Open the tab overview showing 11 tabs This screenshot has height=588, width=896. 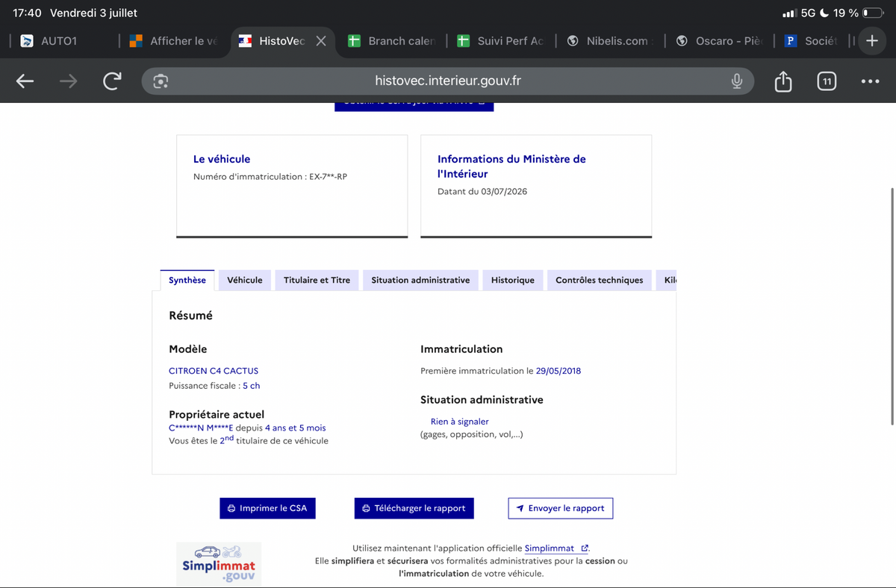(x=827, y=81)
